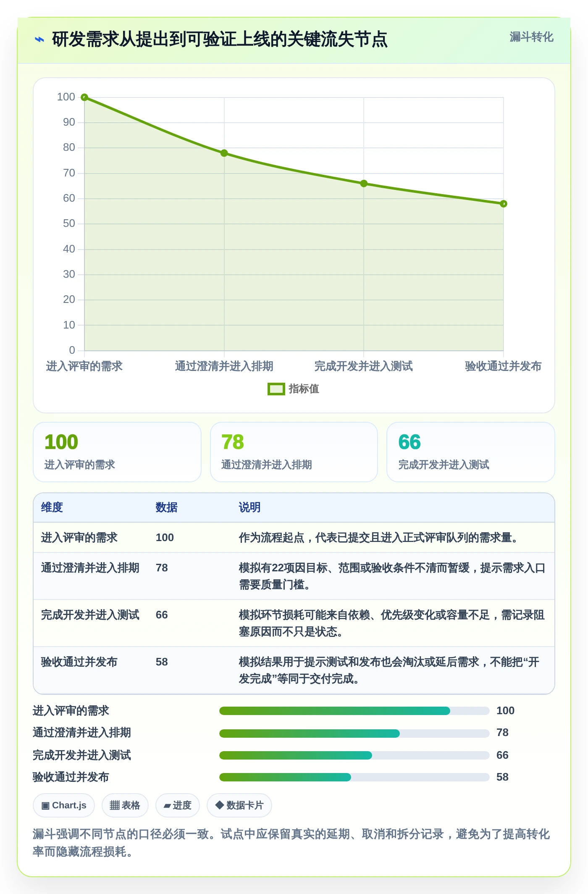Click footer note starting 漏斗强调不同节点
Viewport: 588px width, 894px height.
(x=291, y=843)
